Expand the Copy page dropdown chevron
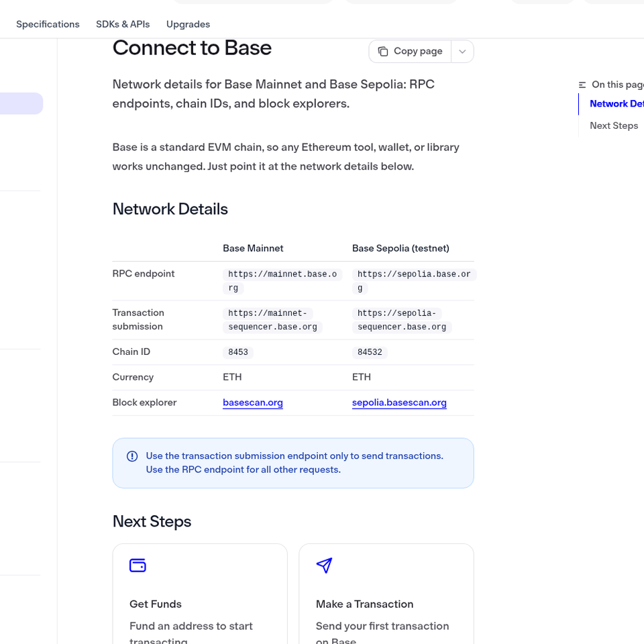The width and height of the screenshot is (644, 644). tap(462, 52)
